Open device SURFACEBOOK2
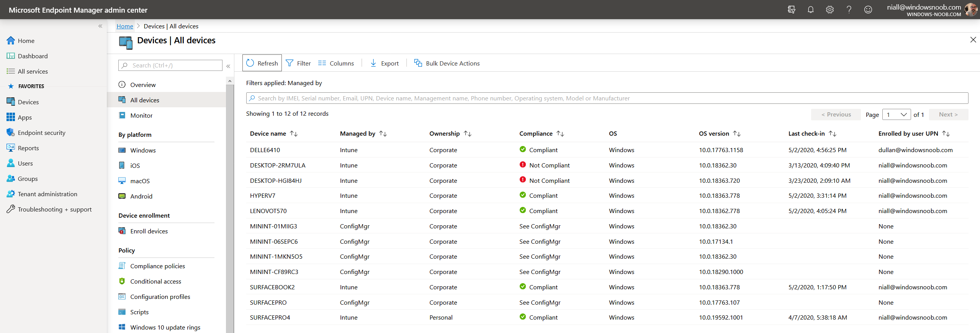This screenshot has width=980, height=333. pos(272,287)
